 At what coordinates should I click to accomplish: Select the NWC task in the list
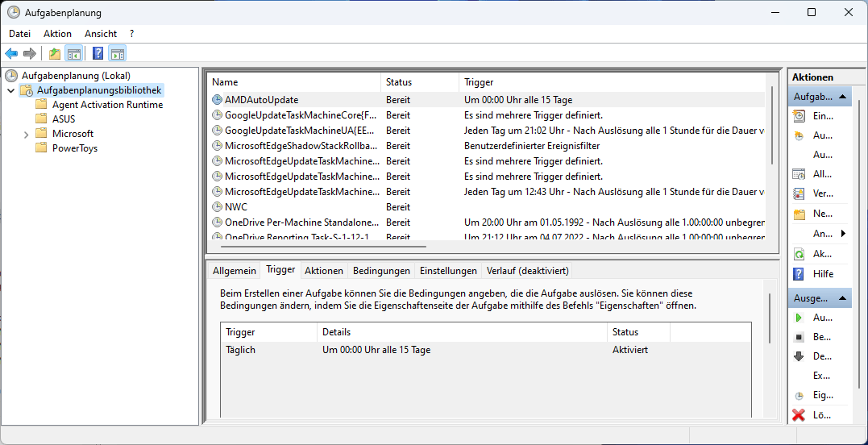click(236, 207)
